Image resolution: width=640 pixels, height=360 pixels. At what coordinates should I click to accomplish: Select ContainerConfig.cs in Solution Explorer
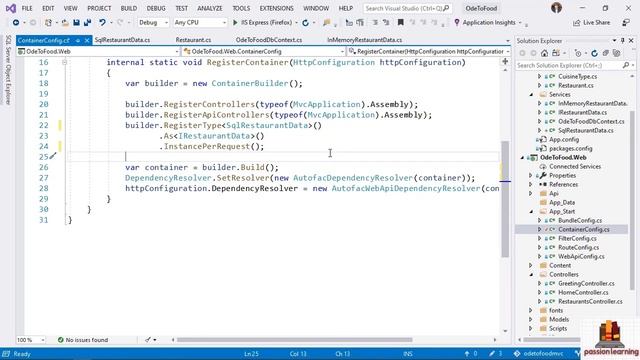[584, 229]
